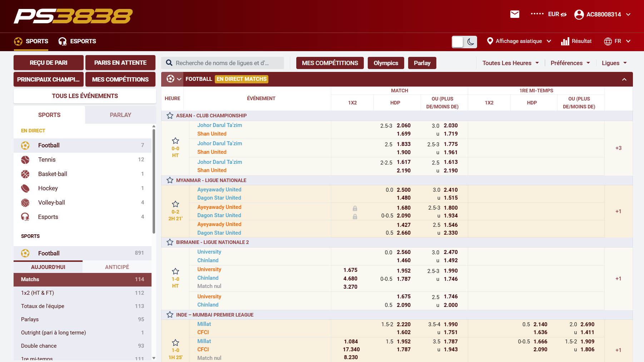Open the Olympics filter button
The height and width of the screenshot is (362, 644).
point(386,63)
